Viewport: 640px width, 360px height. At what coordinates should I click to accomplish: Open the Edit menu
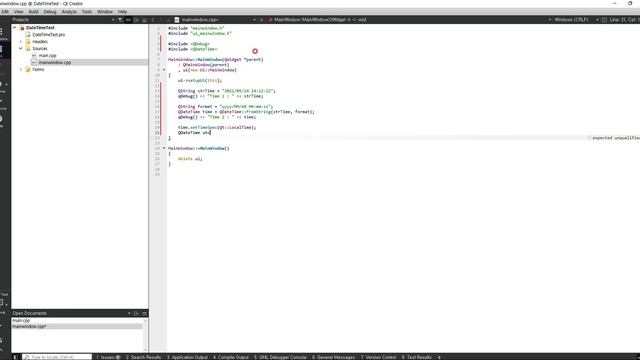pyautogui.click(x=5, y=12)
